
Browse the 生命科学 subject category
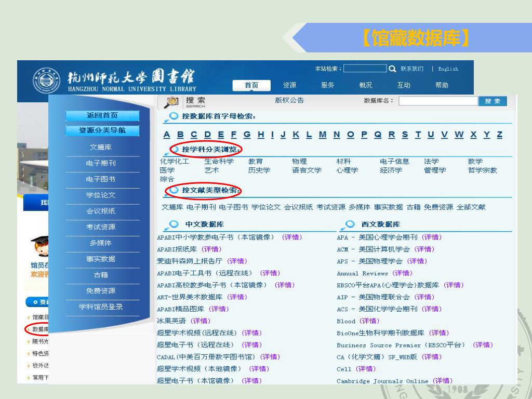(x=219, y=162)
